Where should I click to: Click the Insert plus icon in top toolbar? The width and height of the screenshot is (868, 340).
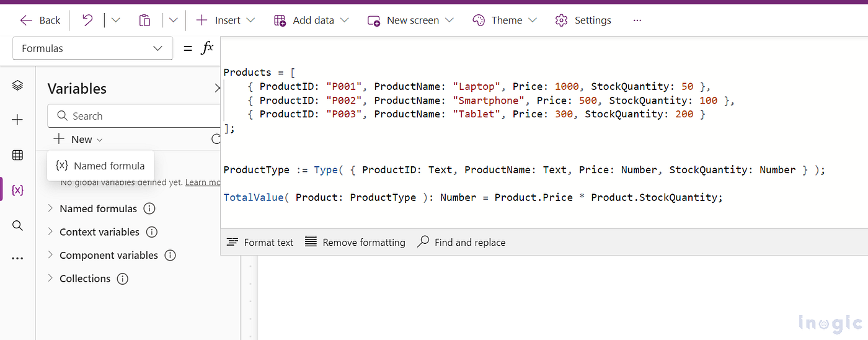pos(201,20)
